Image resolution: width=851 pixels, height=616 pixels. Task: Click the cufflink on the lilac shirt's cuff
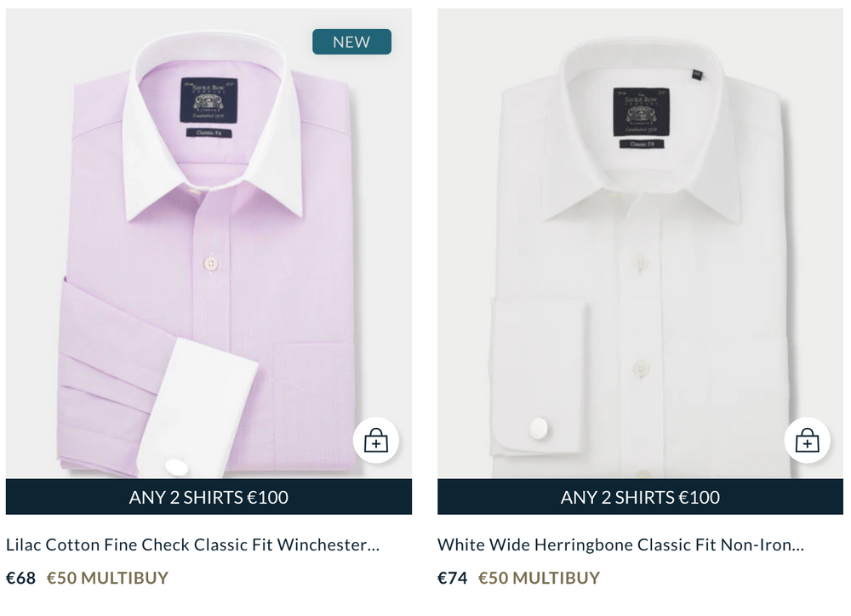click(176, 467)
